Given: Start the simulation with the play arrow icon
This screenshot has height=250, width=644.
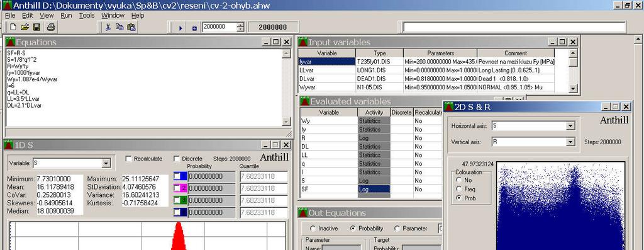Looking at the screenshot, I should point(180,28).
